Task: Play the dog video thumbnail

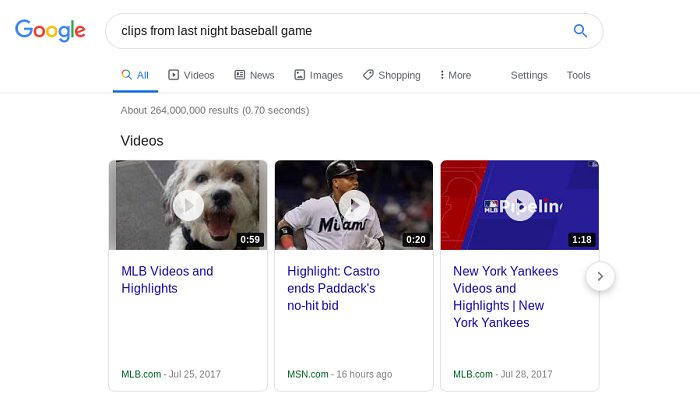Action: coord(188,205)
